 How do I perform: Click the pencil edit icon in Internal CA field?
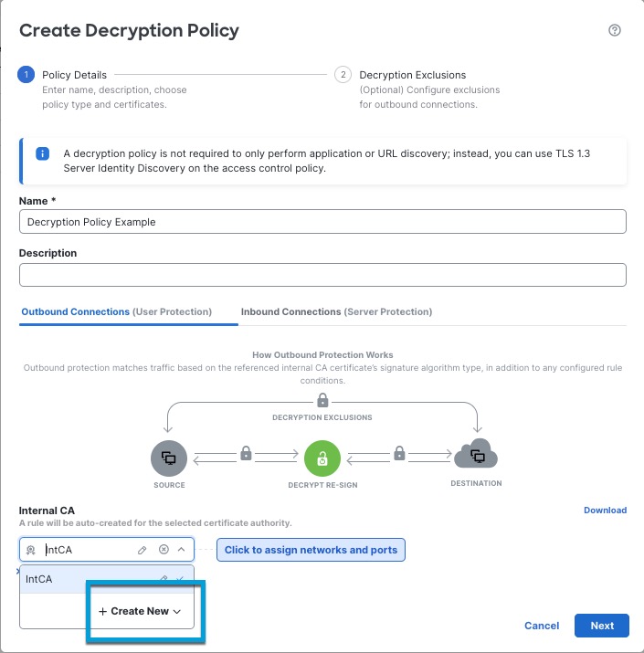click(x=143, y=550)
